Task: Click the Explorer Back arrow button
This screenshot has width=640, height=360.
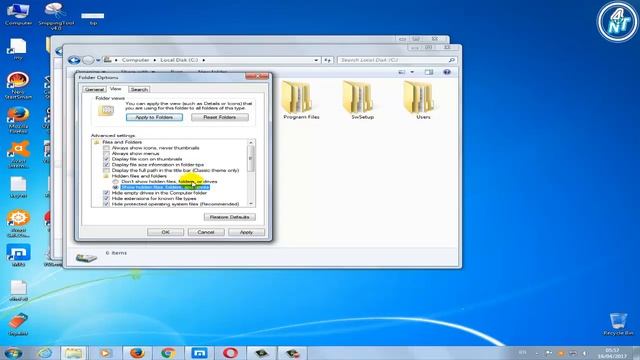Action: [74, 60]
